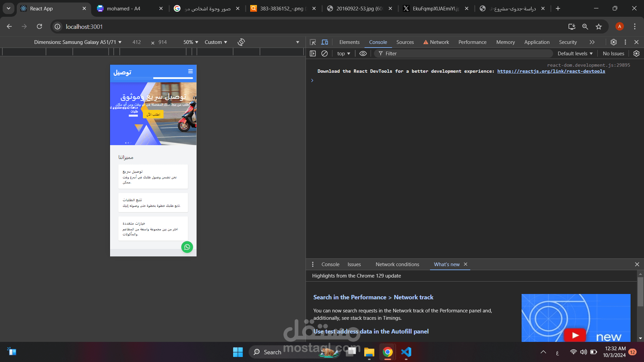644x362 pixels.
Task: Edit the viewport width field 412
Action: 137,42
